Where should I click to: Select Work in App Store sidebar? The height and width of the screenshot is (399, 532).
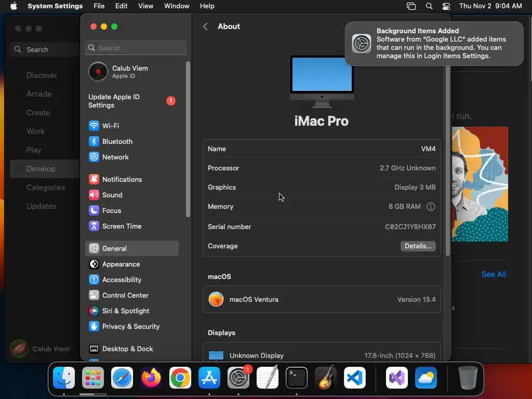click(36, 131)
